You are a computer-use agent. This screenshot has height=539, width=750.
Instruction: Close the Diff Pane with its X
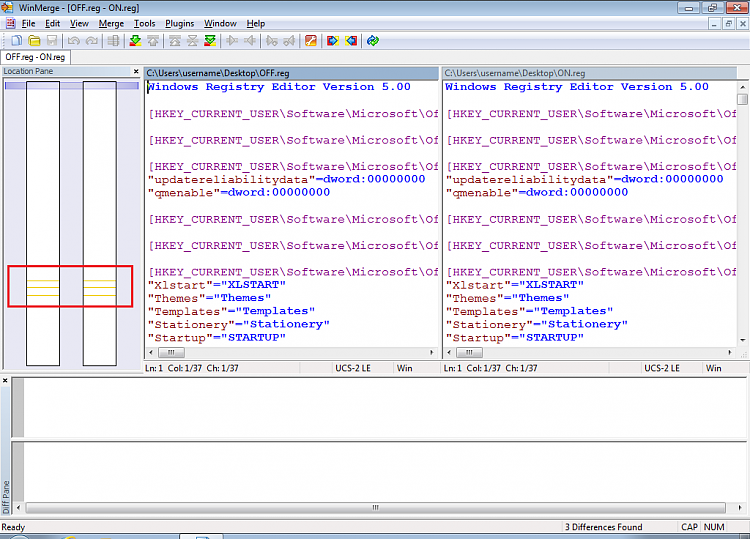[x=5, y=381]
